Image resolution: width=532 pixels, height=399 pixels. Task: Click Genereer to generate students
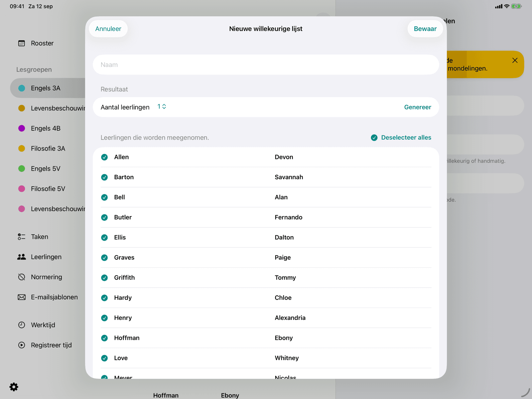(418, 107)
